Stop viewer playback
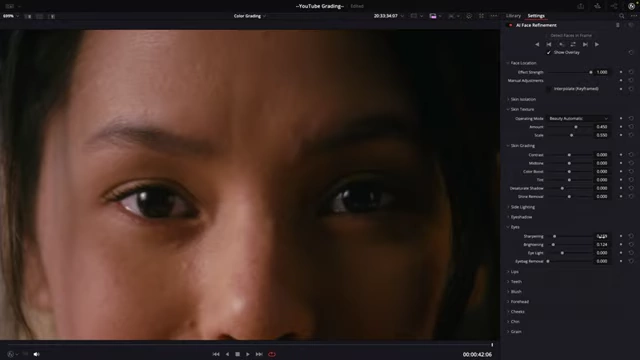Image resolution: width=640 pixels, height=360 pixels. pos(238,354)
